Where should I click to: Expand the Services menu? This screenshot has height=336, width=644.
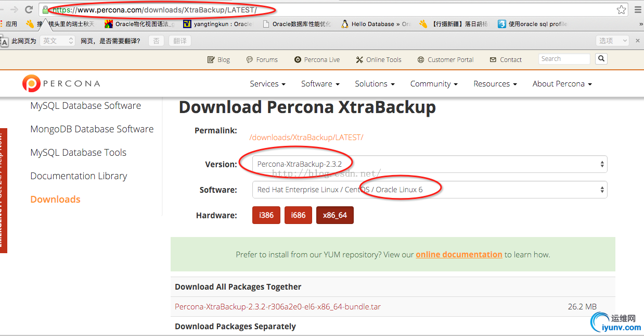point(267,84)
